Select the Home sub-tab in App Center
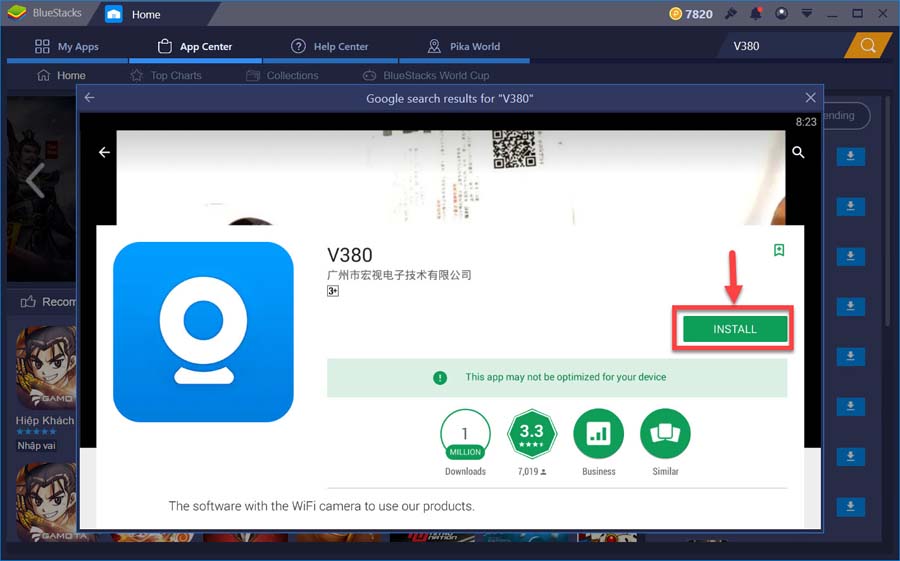The width and height of the screenshot is (900, 561). 61,75
